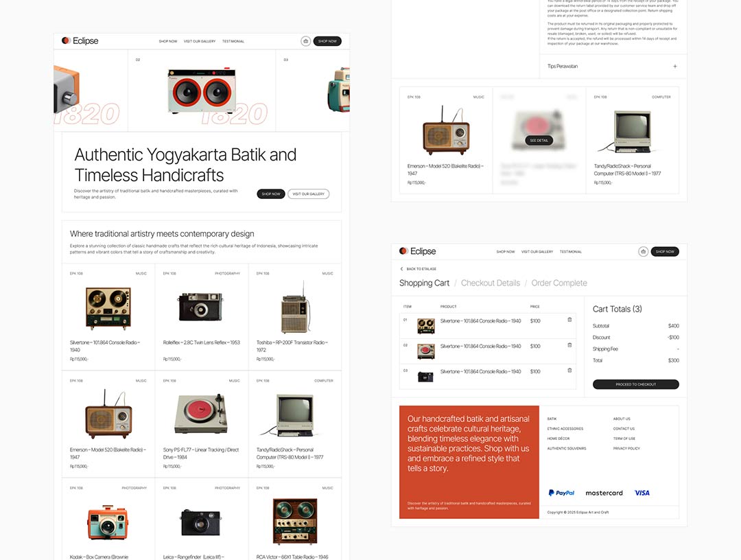741x560 pixels.
Task: Click the Visa logo in footer
Action: [x=642, y=493]
